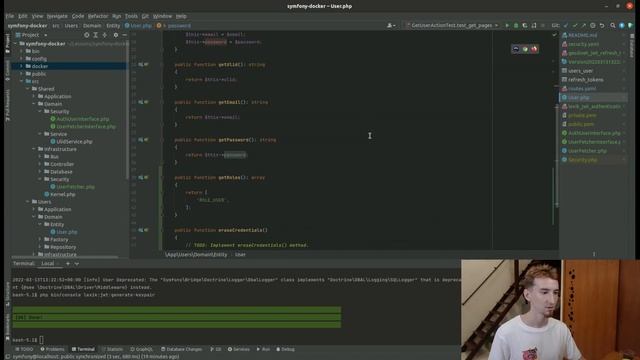The height and width of the screenshot is (360, 640).
Task: Open the Window menu
Action: 162,16
